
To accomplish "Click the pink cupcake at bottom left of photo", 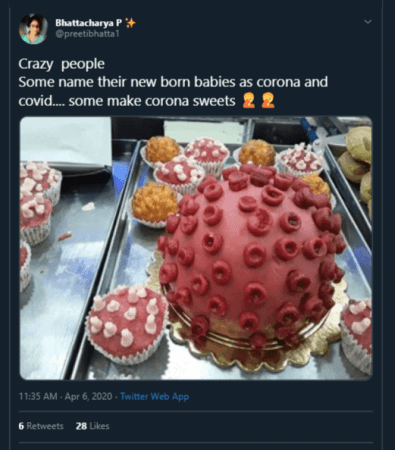I will (127, 323).
